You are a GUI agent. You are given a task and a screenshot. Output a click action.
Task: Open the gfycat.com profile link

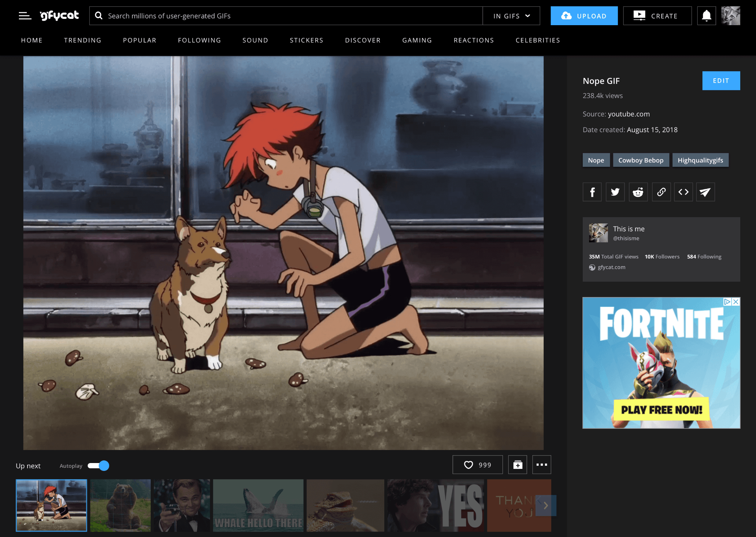coord(611,267)
